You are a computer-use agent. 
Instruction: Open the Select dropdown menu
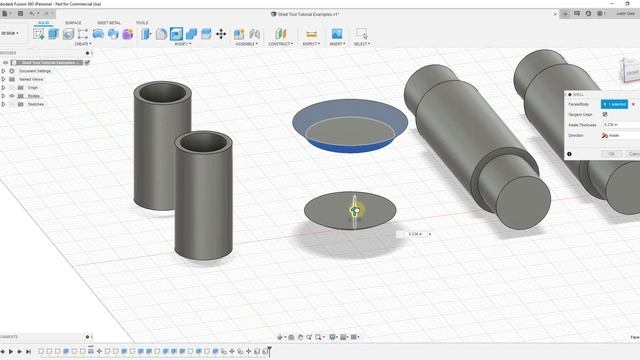point(362,44)
